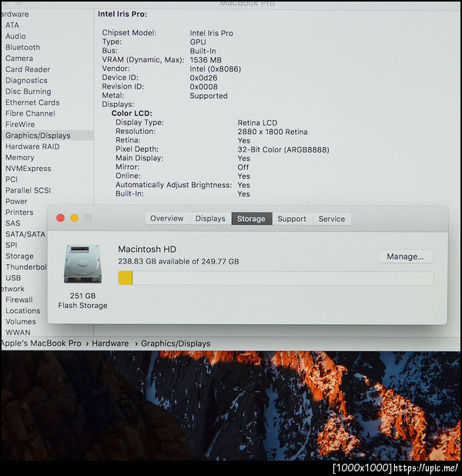This screenshot has width=462, height=476.
Task: Select Volumes under Network
Action: coord(21,321)
